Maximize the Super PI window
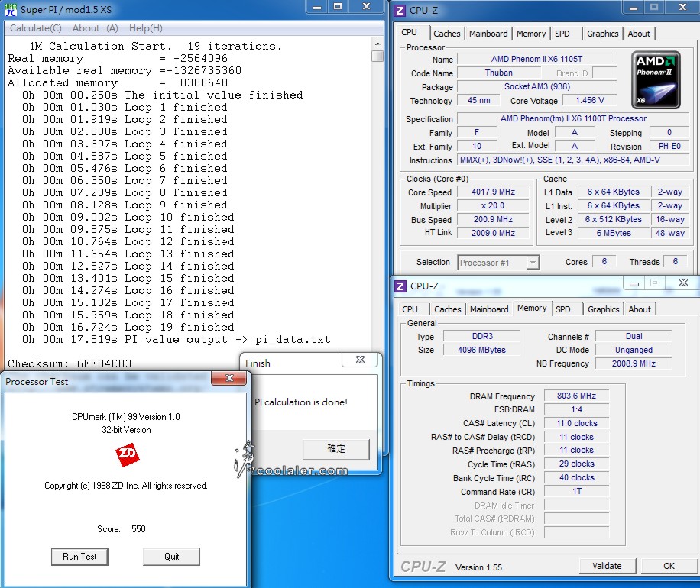This screenshot has width=700, height=588. [338, 7]
